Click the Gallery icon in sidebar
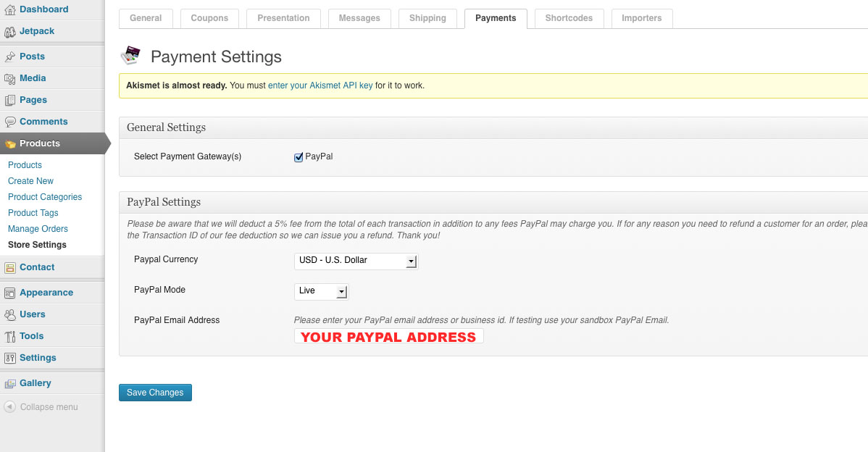 click(10, 383)
